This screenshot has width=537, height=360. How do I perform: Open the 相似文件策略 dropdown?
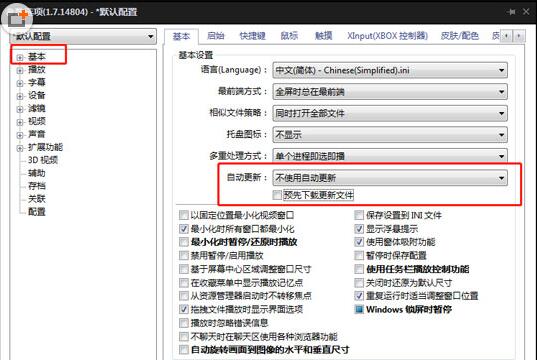[390, 113]
